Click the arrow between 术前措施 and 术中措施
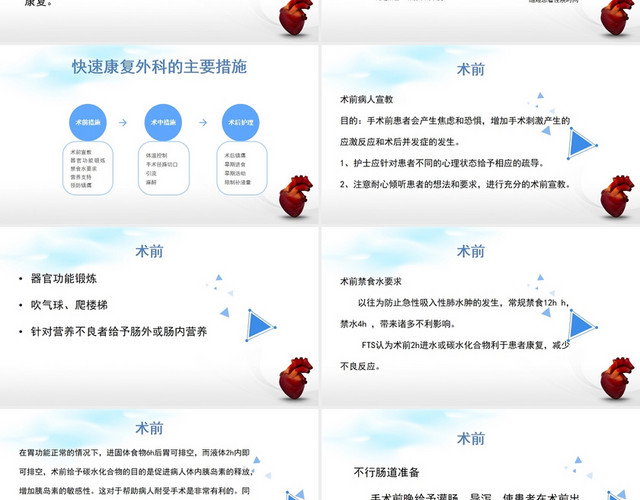Screen dimensions: 640x500 pyautogui.click(x=123, y=122)
